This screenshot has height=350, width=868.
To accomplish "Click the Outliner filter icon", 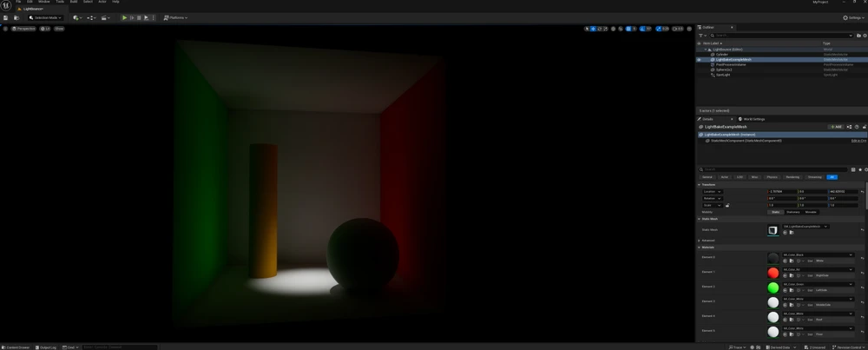I will (x=701, y=36).
